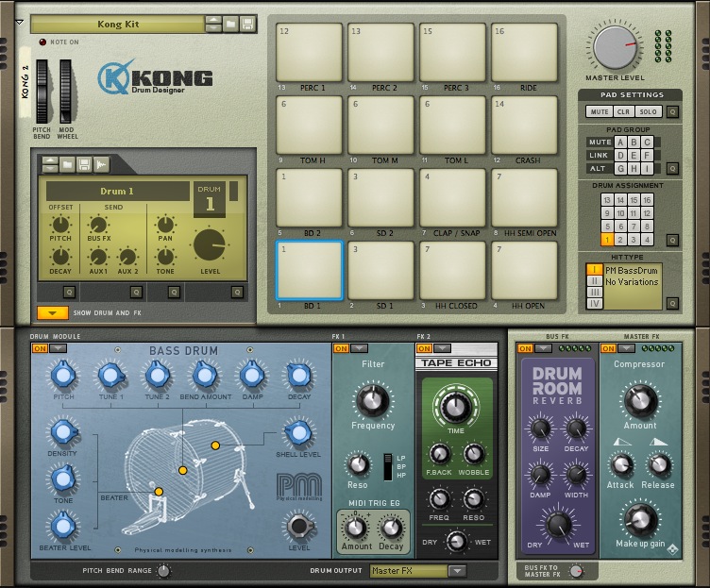This screenshot has width=710, height=588.
Task: Toggle FX 2 Tape Echo ON button
Action: [424, 348]
